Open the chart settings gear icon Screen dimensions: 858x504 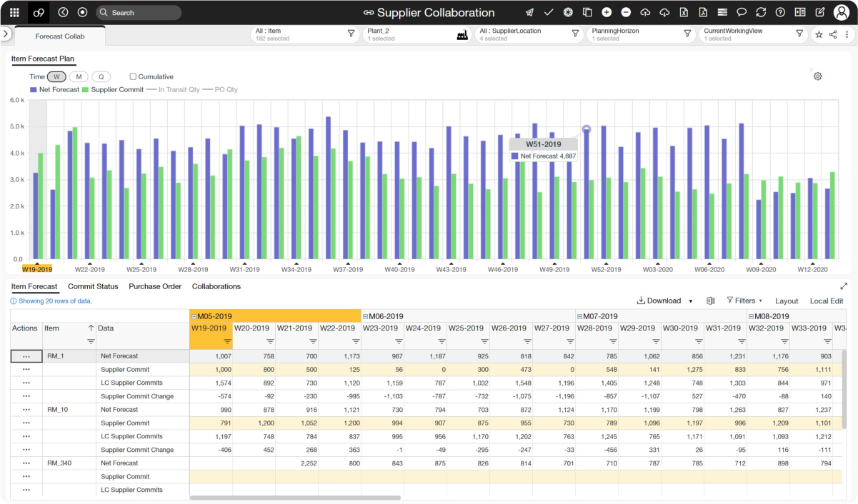coord(818,76)
